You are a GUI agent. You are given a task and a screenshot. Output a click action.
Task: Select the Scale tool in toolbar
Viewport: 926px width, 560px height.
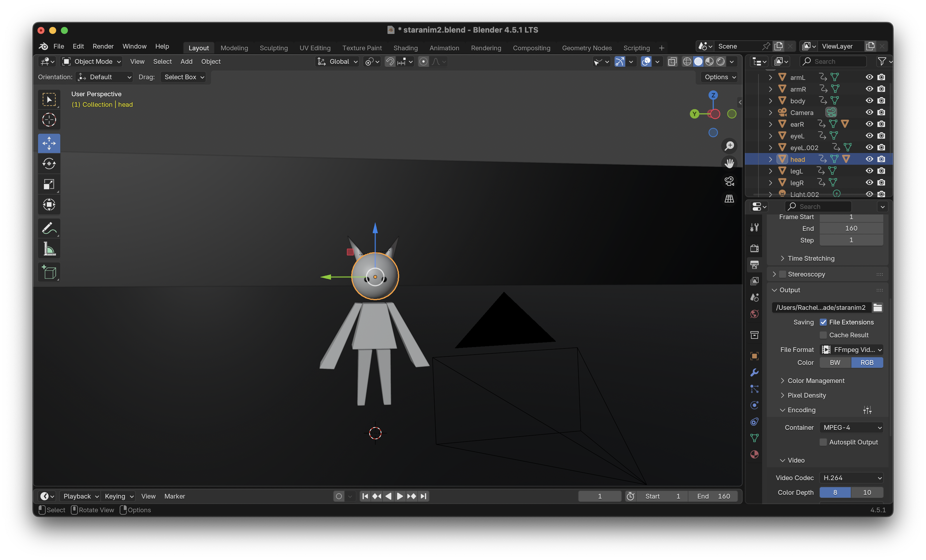(x=49, y=184)
